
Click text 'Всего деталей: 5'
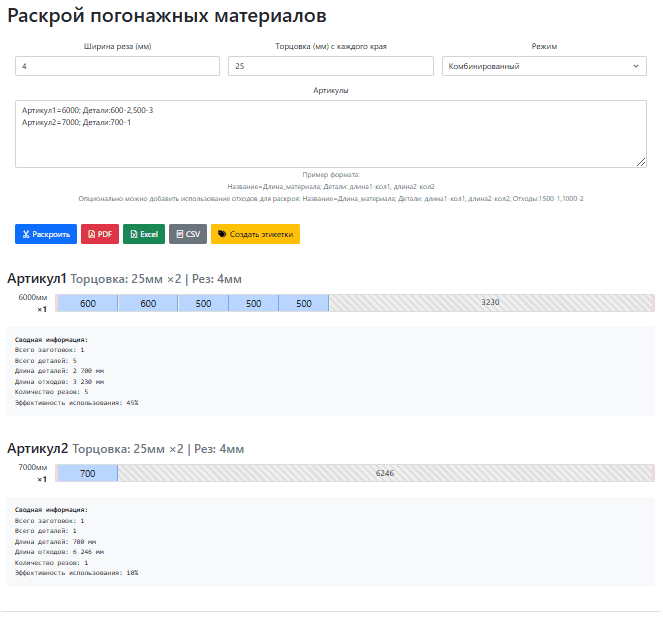tap(46, 360)
